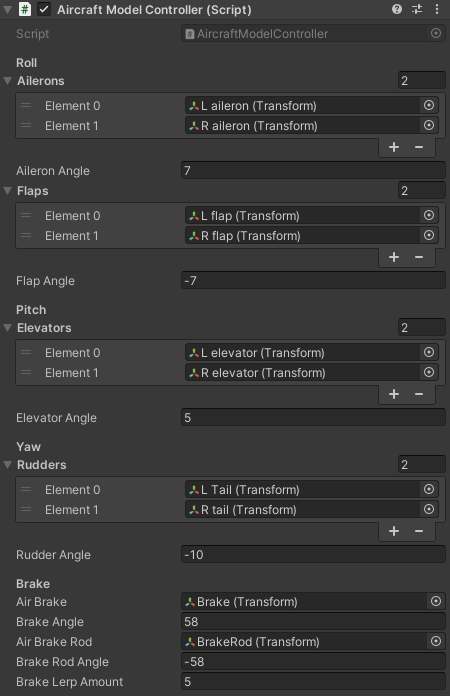This screenshot has width=450, height=696.
Task: Click the Brake Lerp Amount field
Action: (313, 682)
